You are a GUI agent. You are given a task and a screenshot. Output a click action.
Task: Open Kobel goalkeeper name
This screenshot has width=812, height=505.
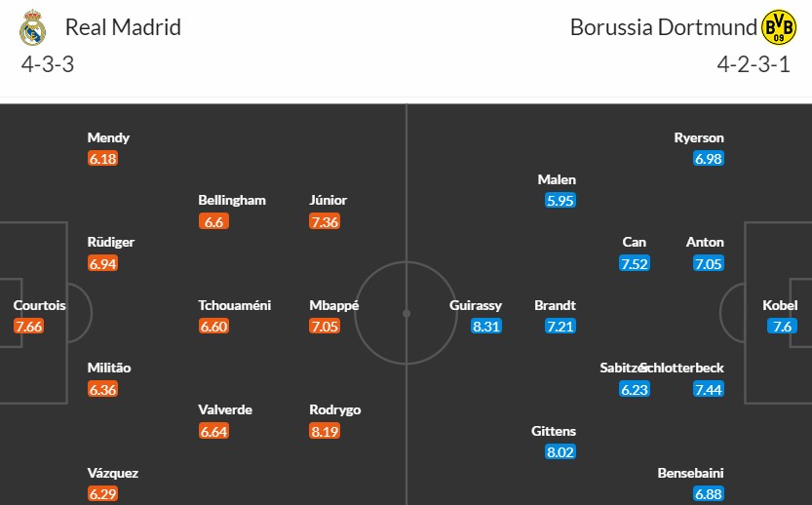780,305
